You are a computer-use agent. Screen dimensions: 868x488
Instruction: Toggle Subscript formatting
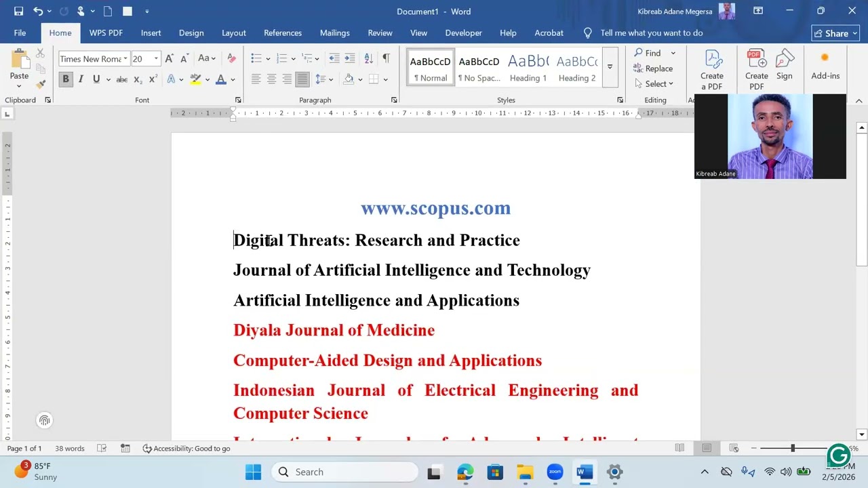point(138,79)
